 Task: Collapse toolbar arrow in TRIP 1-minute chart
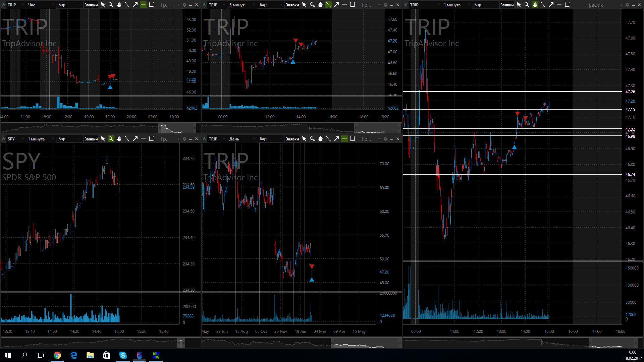(621, 5)
